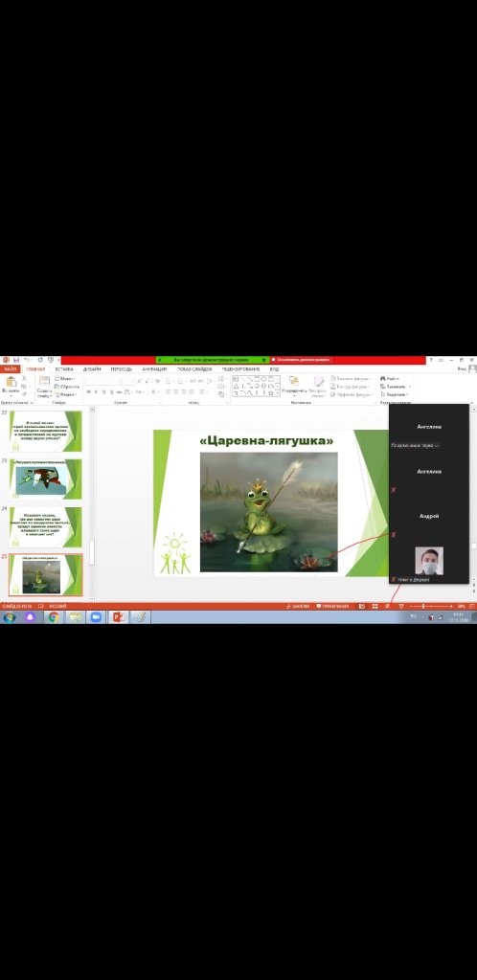Screen dimensions: 477x980
Task: Expand the Shape Fill (Заливка фигуры) dropdown
Action: pos(351,378)
